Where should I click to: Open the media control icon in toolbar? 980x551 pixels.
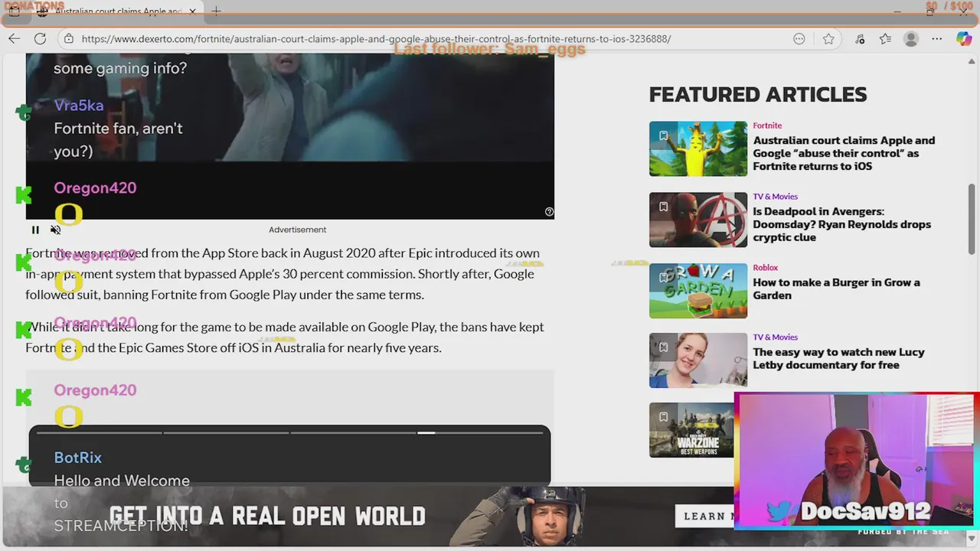click(860, 38)
